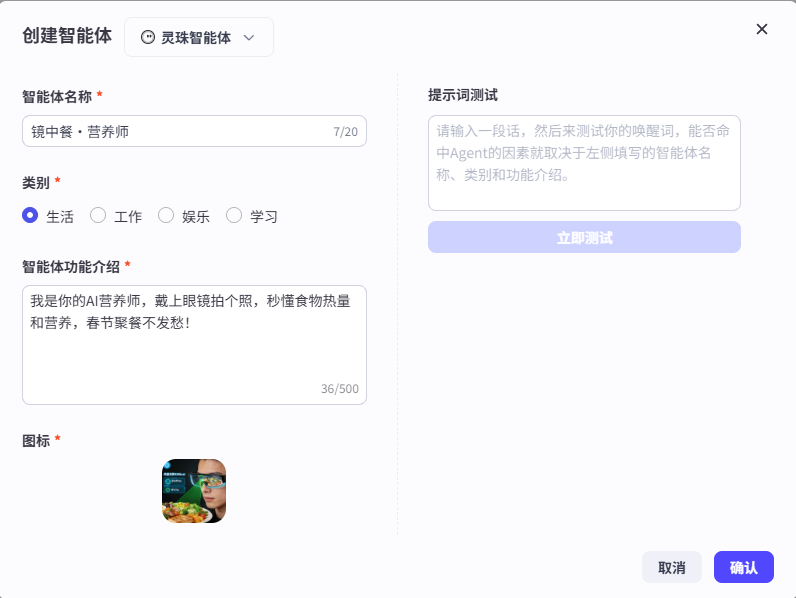Select the 工作 category radio button
This screenshot has height=598, width=796.
tap(98, 215)
